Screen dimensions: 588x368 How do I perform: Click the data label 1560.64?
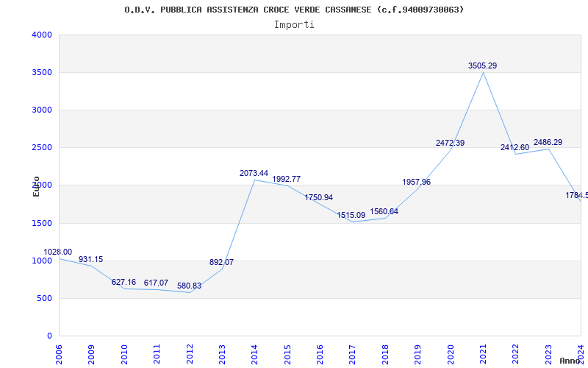(x=384, y=211)
